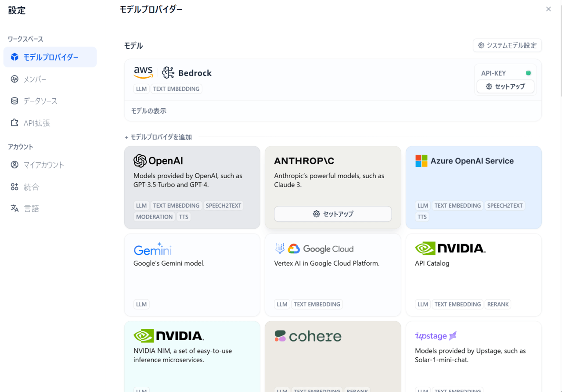The width and height of the screenshot is (562, 392).
Task: Click the Bedrock brain logo icon
Action: click(168, 73)
